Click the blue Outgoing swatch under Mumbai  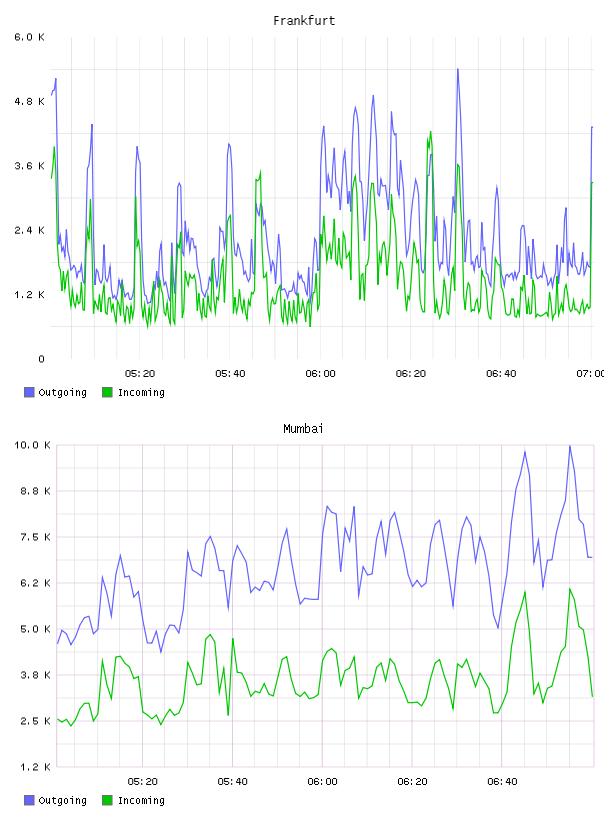click(x=29, y=800)
